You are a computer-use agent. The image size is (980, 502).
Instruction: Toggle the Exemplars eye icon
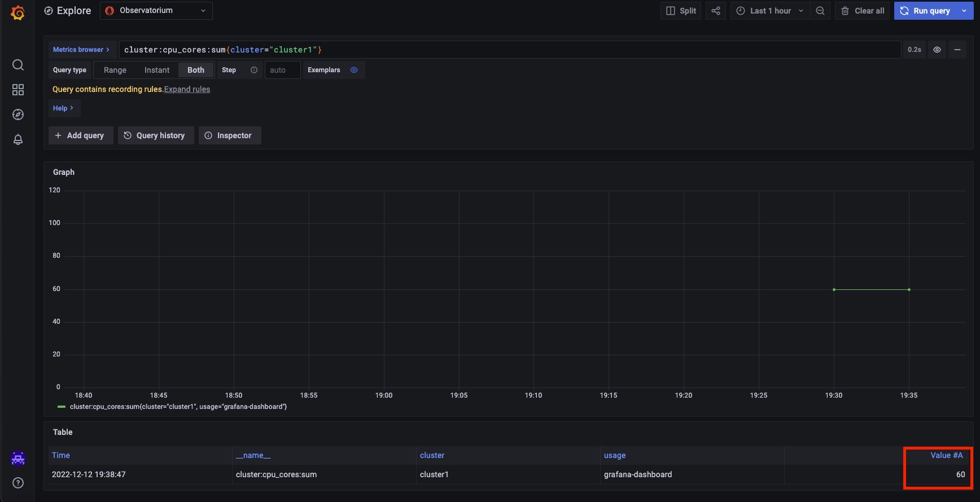(x=354, y=70)
